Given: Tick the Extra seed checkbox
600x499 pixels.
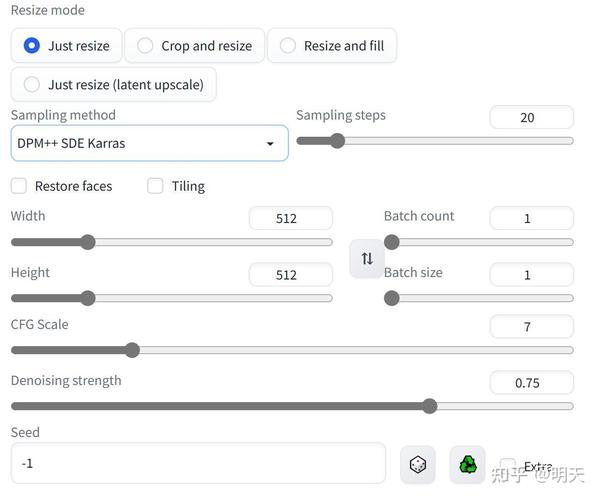Looking at the screenshot, I should (x=508, y=466).
